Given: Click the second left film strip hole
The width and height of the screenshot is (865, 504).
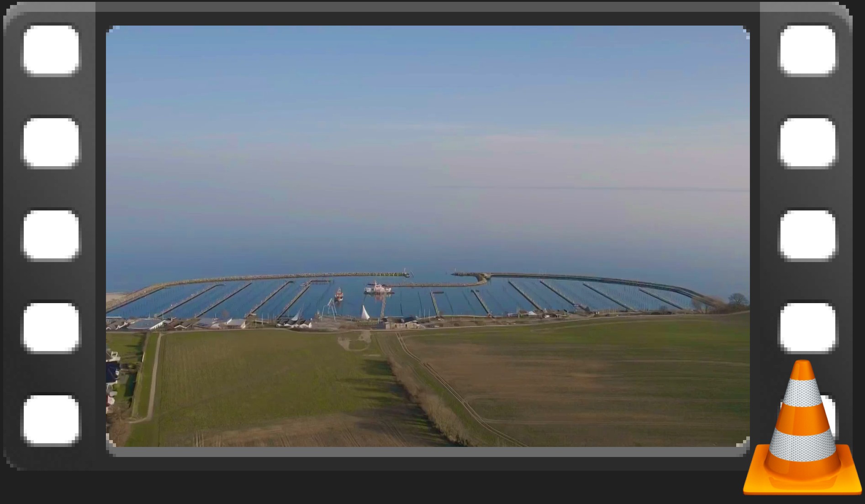Looking at the screenshot, I should 51,142.
